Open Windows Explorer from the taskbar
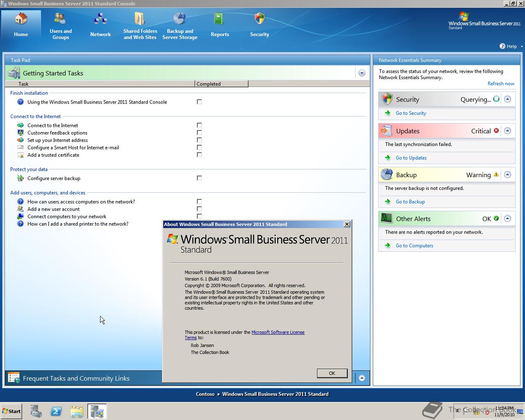This screenshot has height=420, width=525. [x=77, y=411]
